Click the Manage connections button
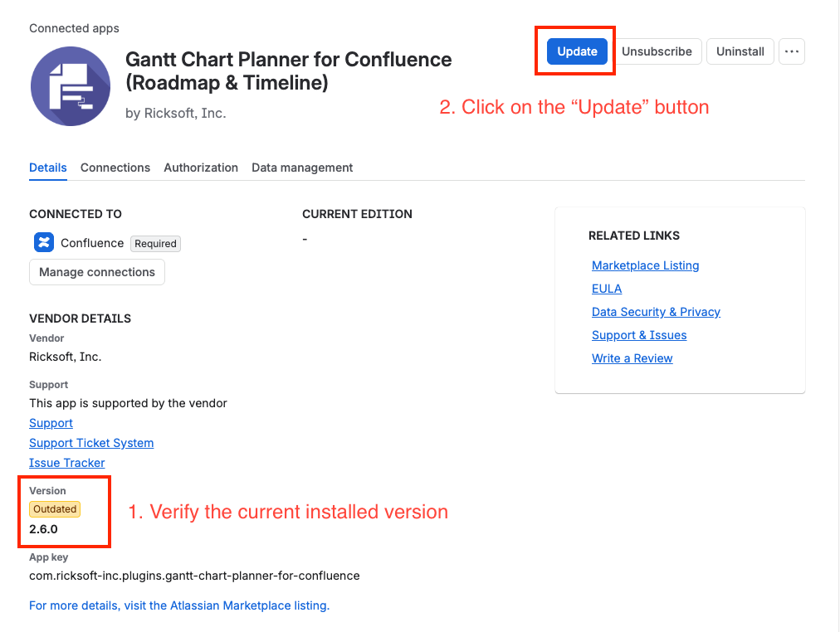Viewport: 840px width, 632px height. click(x=97, y=272)
